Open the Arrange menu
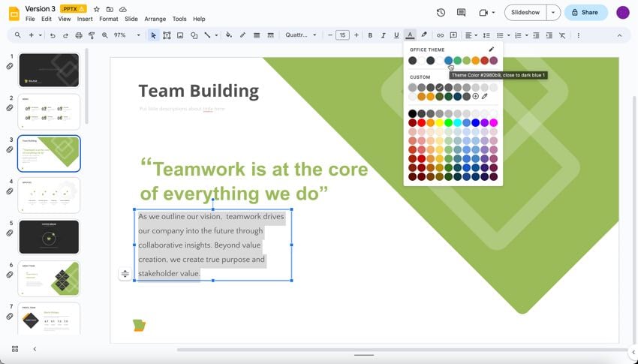The width and height of the screenshot is (638, 364). tap(155, 19)
